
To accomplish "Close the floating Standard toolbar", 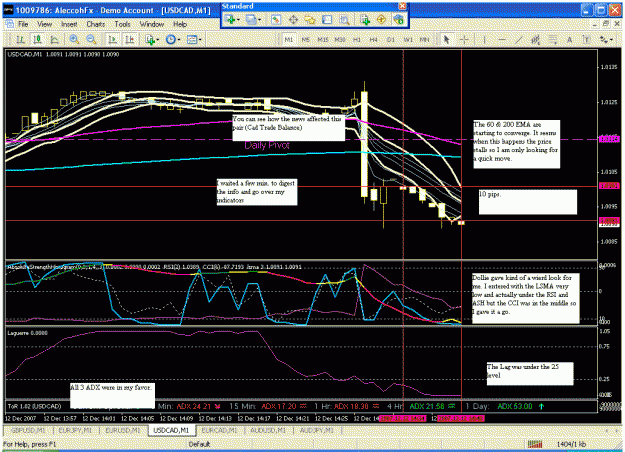I will [403, 6].
